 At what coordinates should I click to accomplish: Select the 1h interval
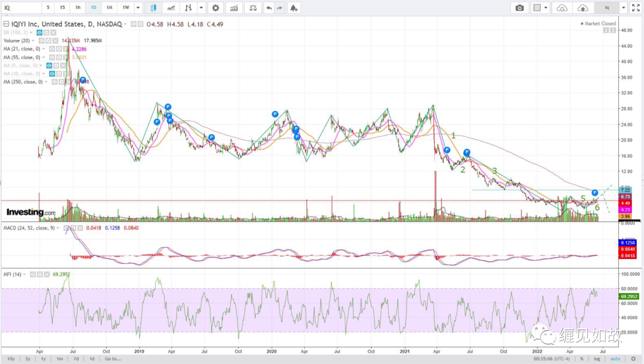pyautogui.click(x=78, y=8)
